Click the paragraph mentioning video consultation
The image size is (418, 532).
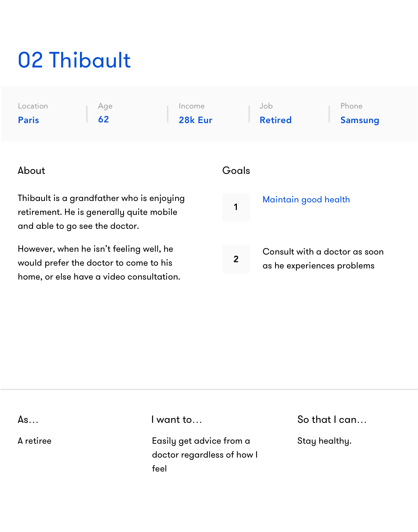tap(99, 263)
